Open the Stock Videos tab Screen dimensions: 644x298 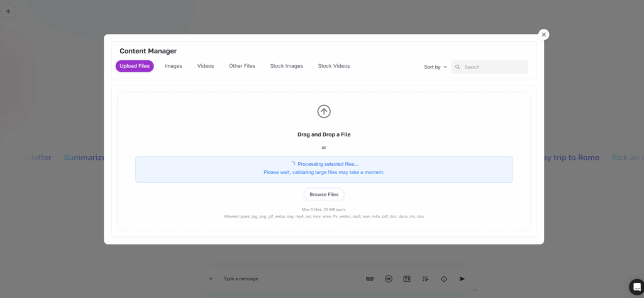point(334,66)
